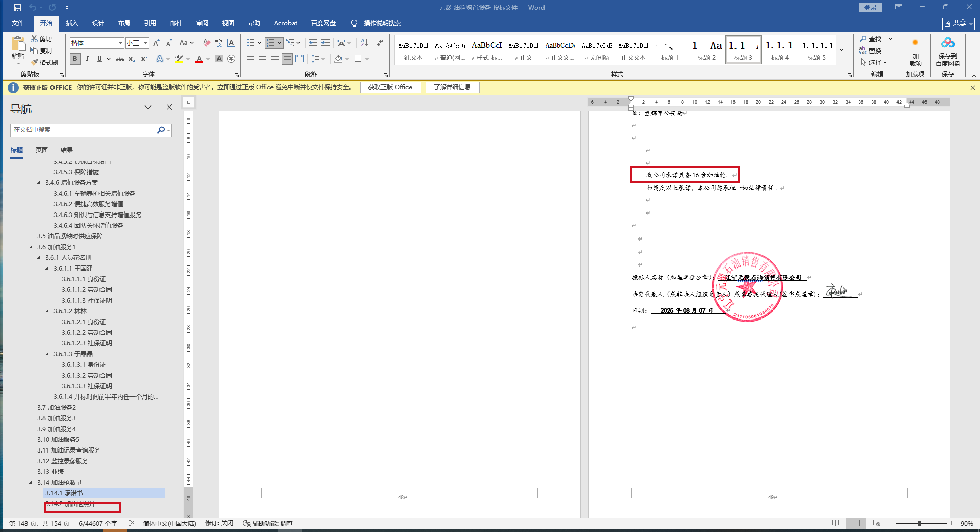Toggle Underline formatting
This screenshot has height=532, width=980.
99,59
